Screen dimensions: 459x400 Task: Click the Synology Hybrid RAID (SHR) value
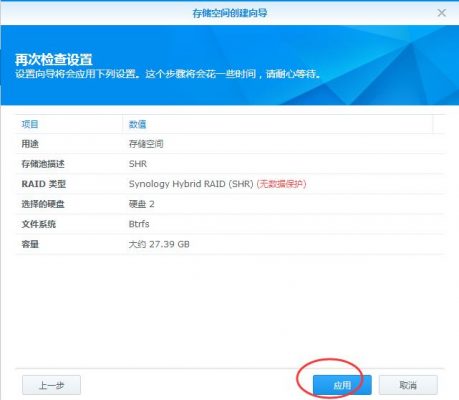point(191,184)
